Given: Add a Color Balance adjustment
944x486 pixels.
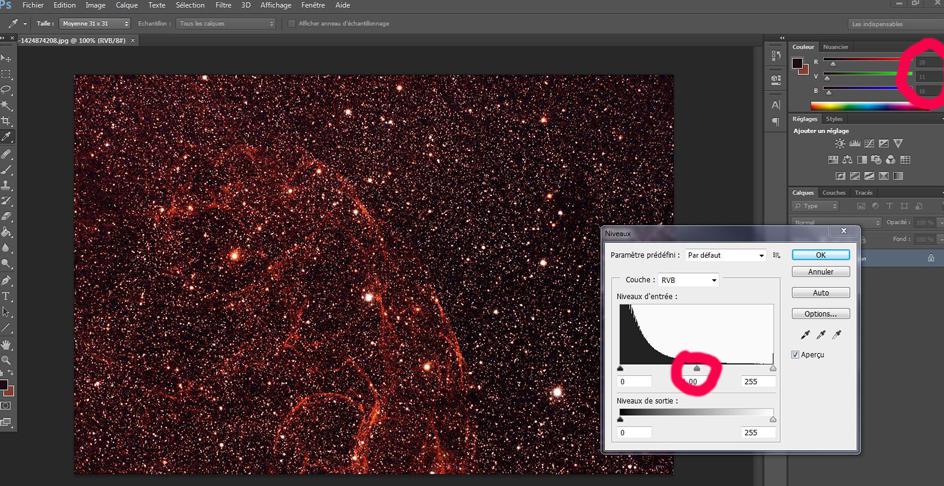Looking at the screenshot, I should coord(848,160).
